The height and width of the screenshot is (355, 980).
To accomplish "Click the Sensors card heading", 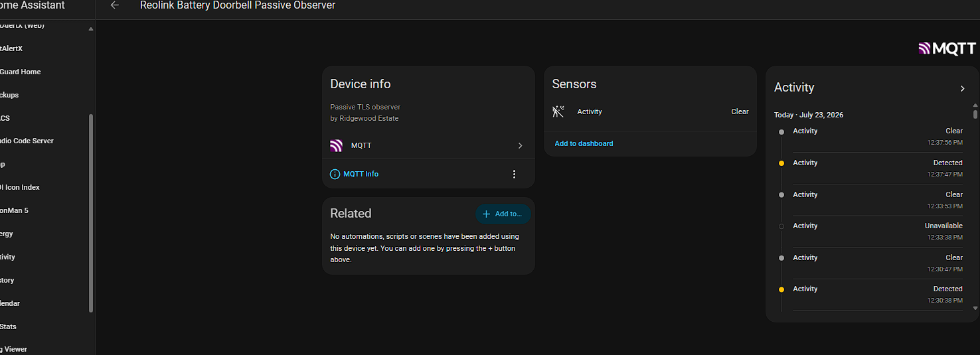I will click(x=574, y=84).
